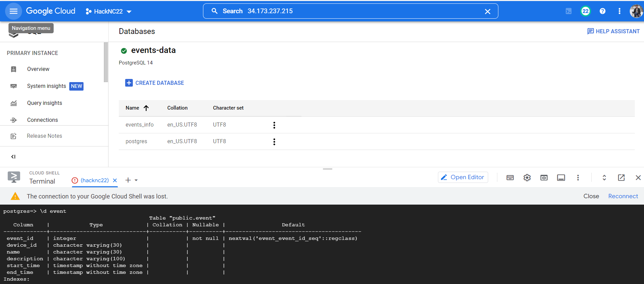Close the (hacknc22) terminal tab
This screenshot has width=644, height=284.
click(115, 181)
